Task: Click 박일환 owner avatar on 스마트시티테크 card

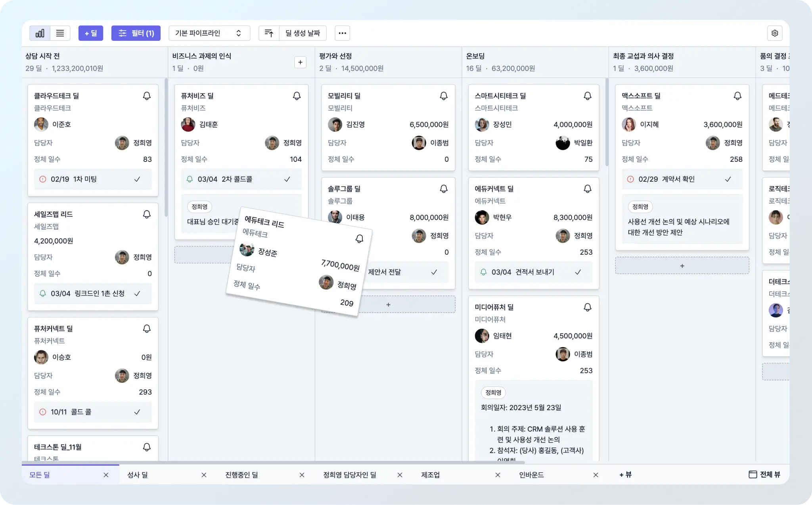Action: tap(563, 143)
